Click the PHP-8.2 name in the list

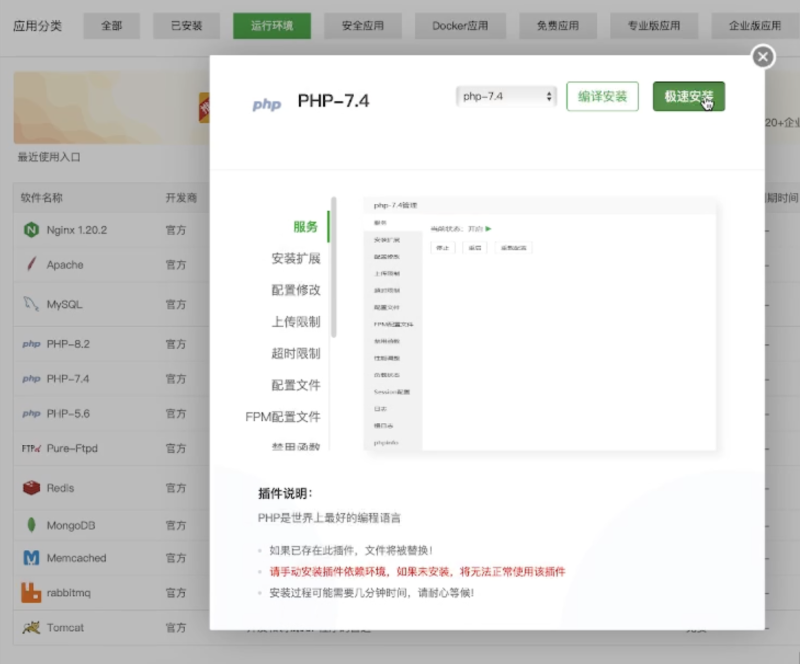pos(68,344)
